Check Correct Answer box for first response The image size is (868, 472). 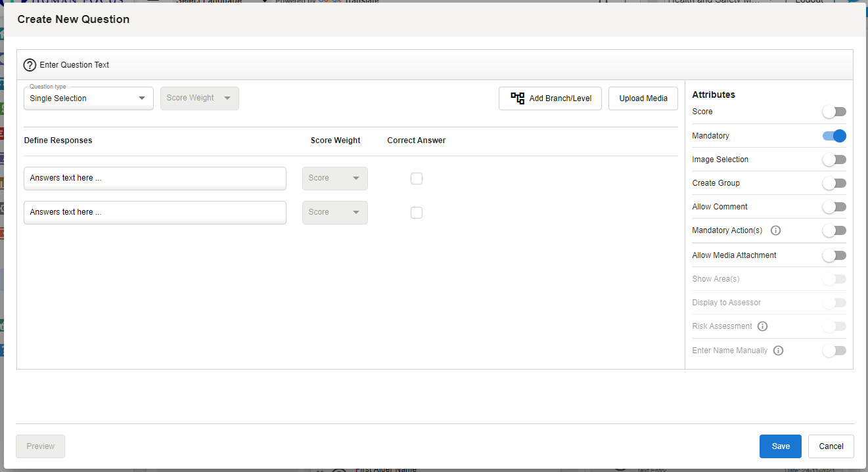click(417, 179)
